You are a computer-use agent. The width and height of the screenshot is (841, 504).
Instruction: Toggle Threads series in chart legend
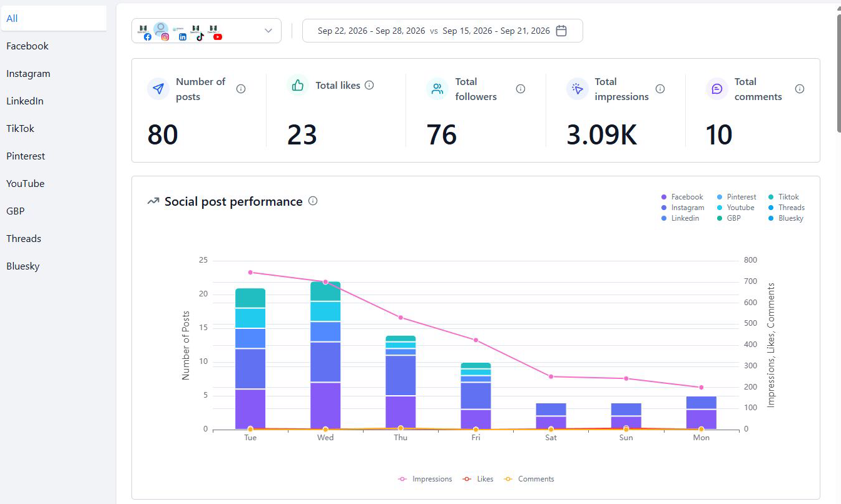[786, 208]
